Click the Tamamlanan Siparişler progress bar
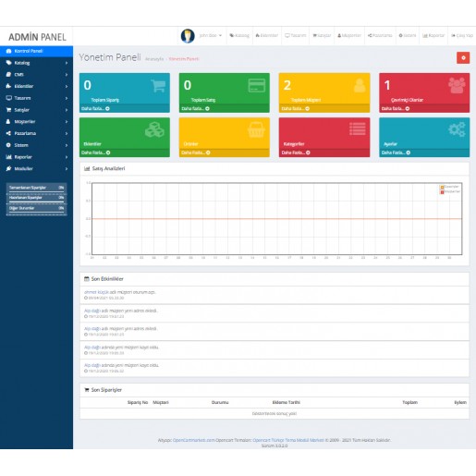The width and height of the screenshot is (476, 476). tap(36, 192)
